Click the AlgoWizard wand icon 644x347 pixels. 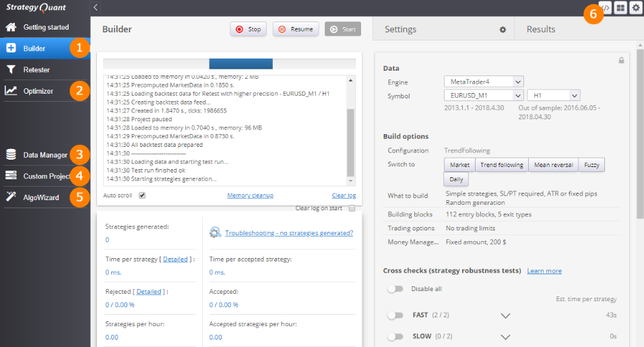click(11, 197)
